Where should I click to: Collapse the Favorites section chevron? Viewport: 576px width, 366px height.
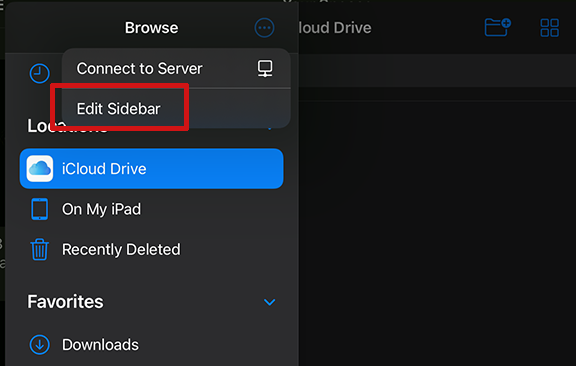click(x=270, y=302)
